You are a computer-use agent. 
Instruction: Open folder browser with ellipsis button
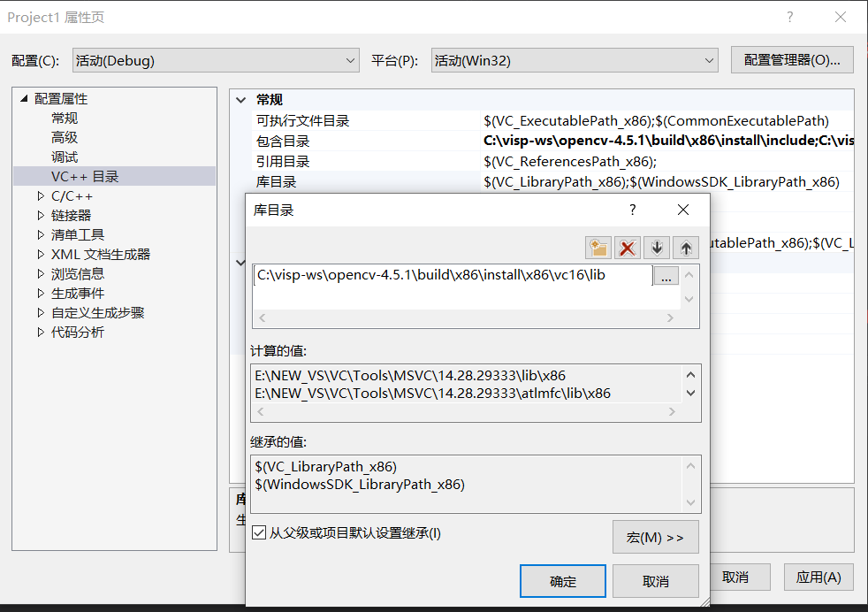(x=666, y=276)
